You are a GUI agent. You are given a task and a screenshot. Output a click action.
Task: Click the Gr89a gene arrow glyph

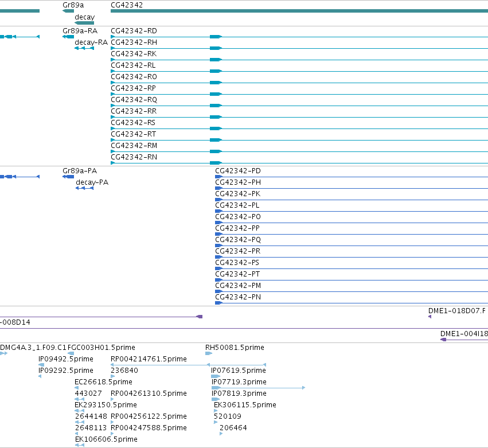(68, 11)
